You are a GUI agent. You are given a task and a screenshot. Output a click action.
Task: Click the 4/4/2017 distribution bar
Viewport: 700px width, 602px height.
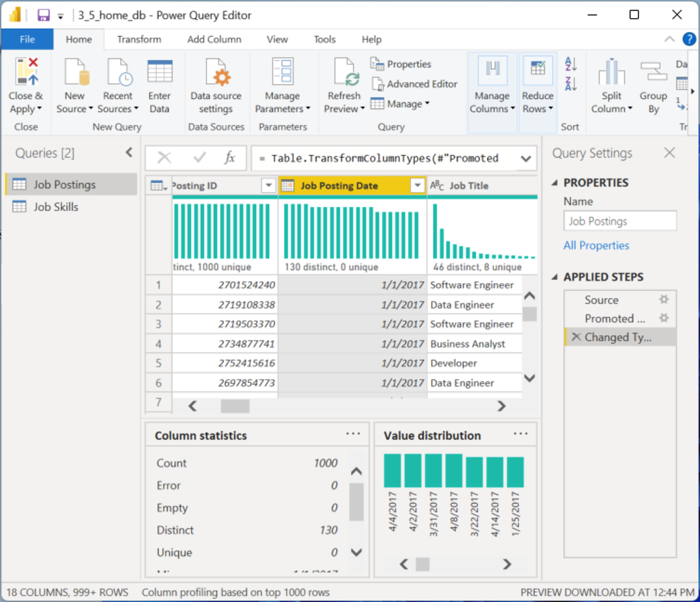point(392,470)
